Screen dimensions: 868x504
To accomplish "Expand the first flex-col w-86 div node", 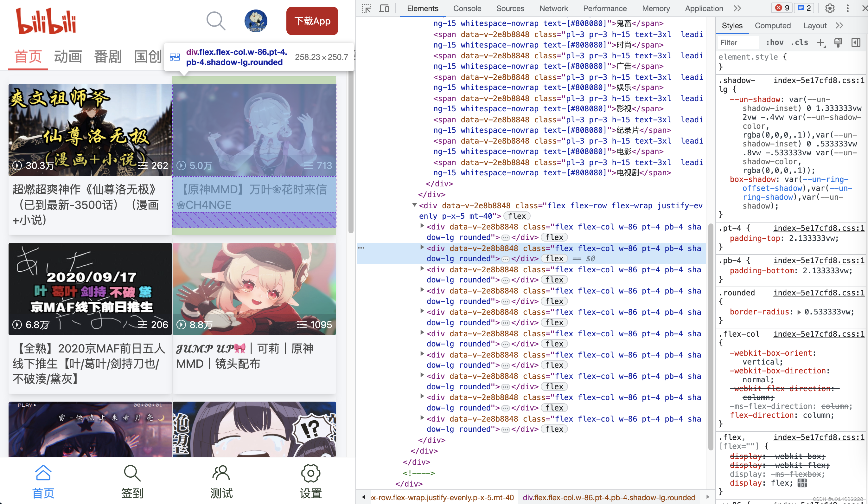I will 422,226.
